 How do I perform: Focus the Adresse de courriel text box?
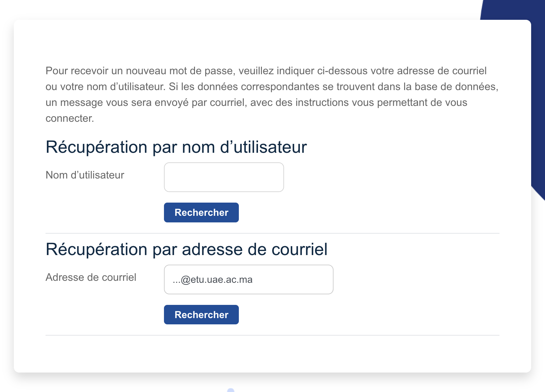[x=248, y=279]
